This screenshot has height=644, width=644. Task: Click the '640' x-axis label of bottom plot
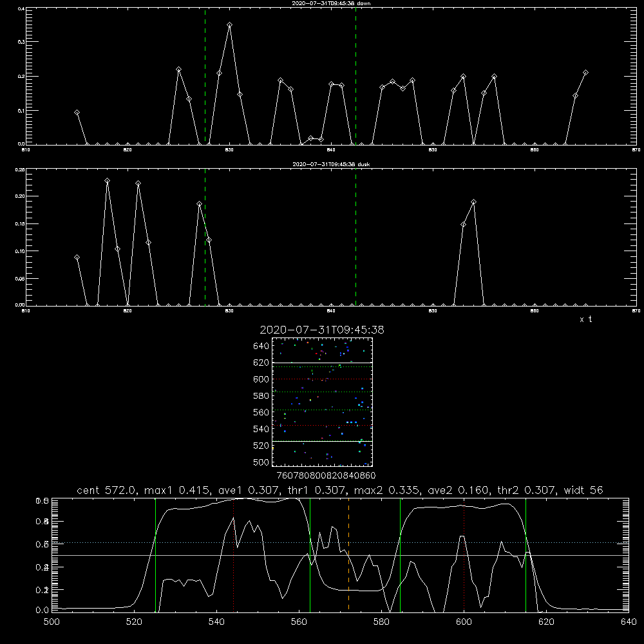point(629,622)
